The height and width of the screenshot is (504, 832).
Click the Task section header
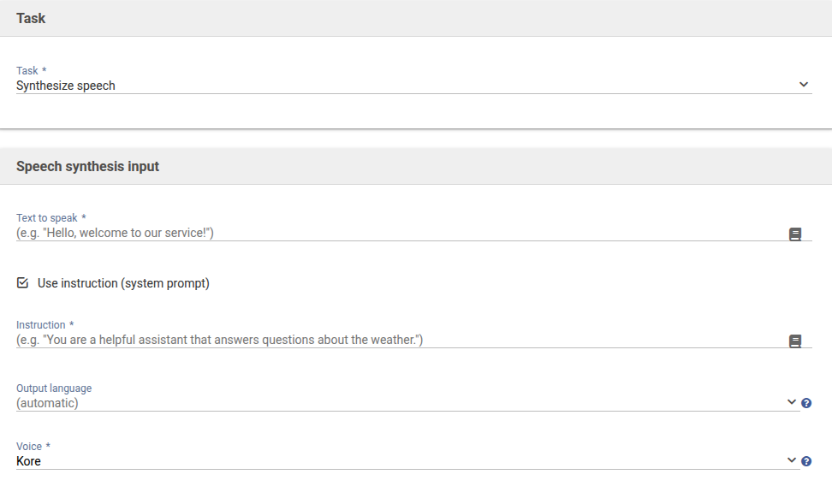[x=31, y=18]
